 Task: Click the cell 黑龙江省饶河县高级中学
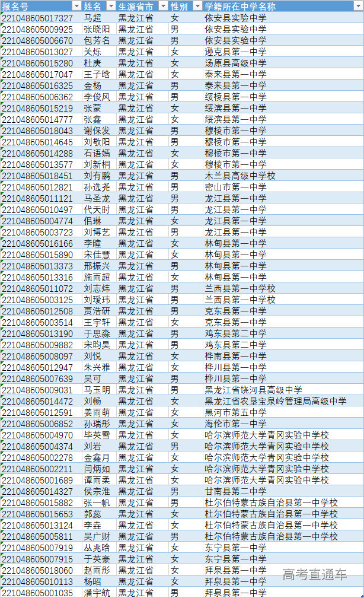[253, 390]
